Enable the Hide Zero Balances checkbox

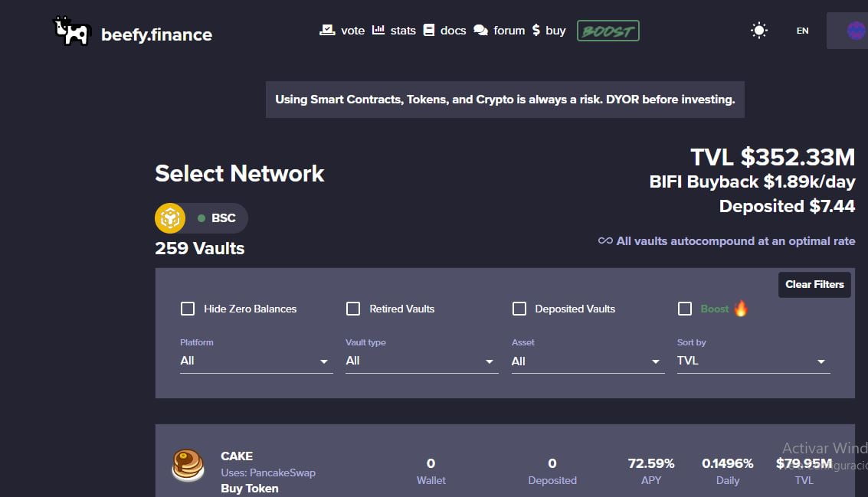point(188,309)
